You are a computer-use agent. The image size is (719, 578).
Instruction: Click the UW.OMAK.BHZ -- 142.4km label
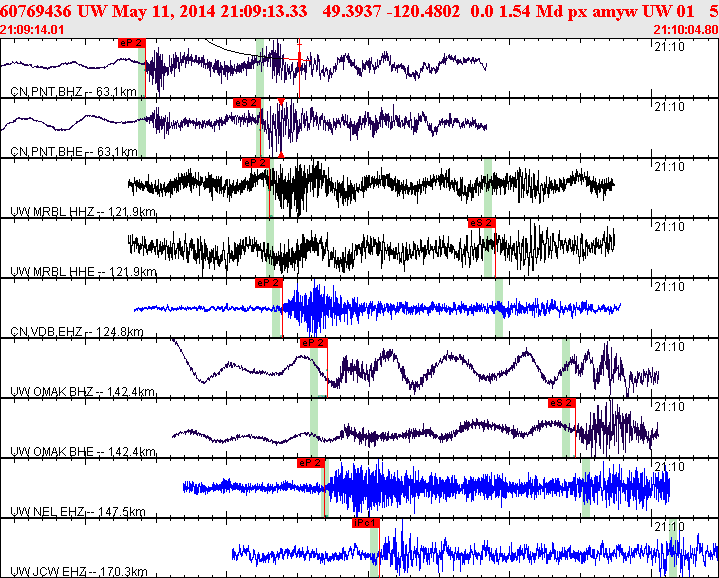[x=83, y=392]
